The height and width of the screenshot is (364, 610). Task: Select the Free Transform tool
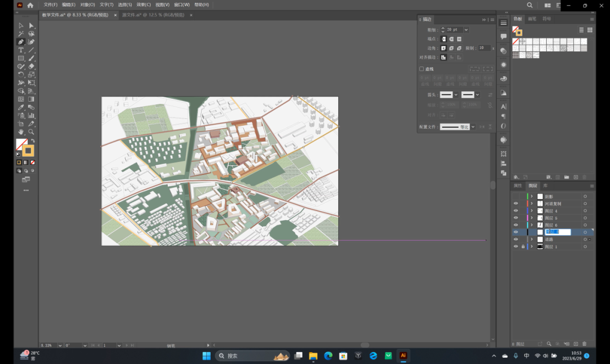[32, 83]
